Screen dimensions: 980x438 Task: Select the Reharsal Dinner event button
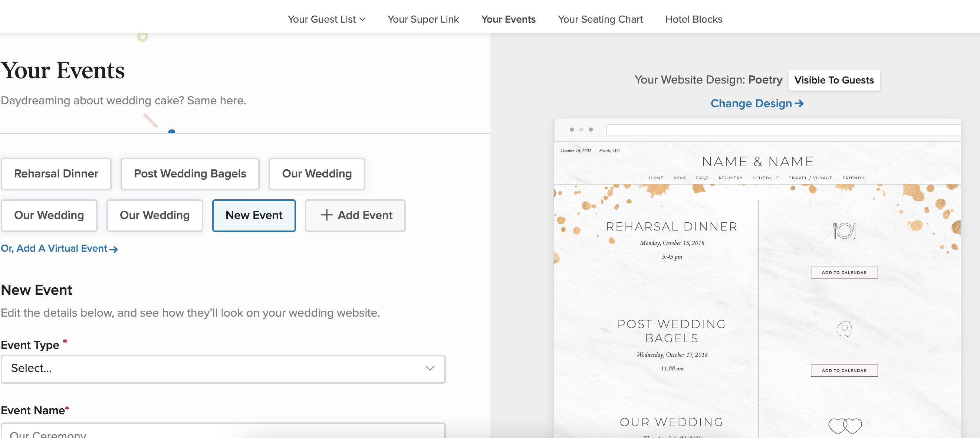tap(56, 174)
